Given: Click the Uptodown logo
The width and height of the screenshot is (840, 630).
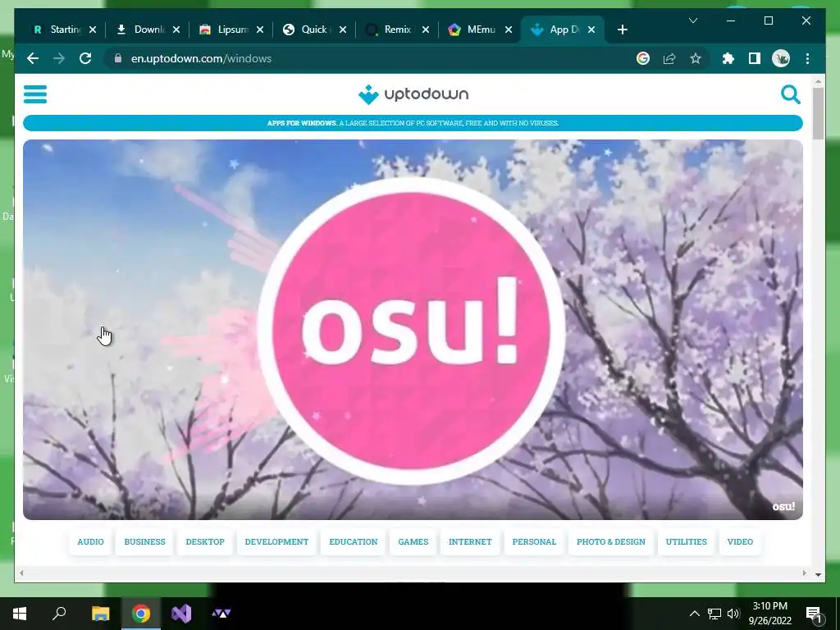Looking at the screenshot, I should tap(413, 94).
